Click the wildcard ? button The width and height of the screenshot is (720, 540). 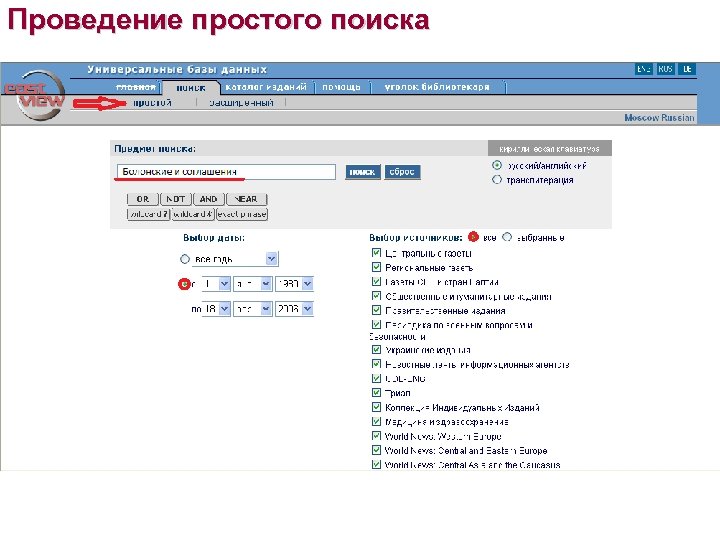[148, 214]
